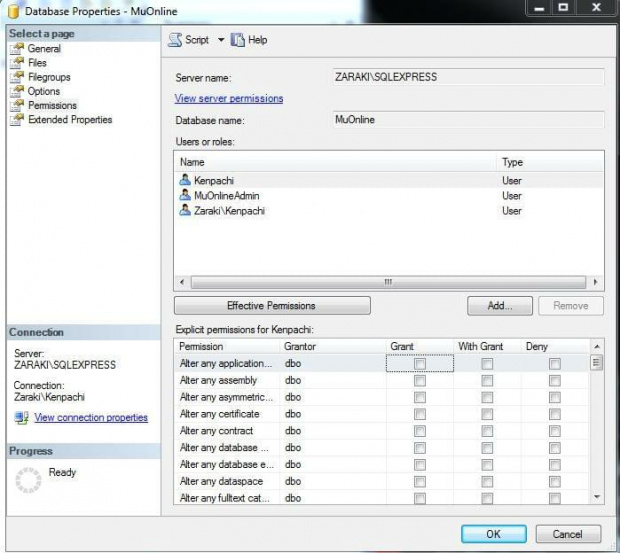Image resolution: width=620 pixels, height=553 pixels.
Task: Select the Zaraki\Kenpachi user icon
Action: click(184, 211)
